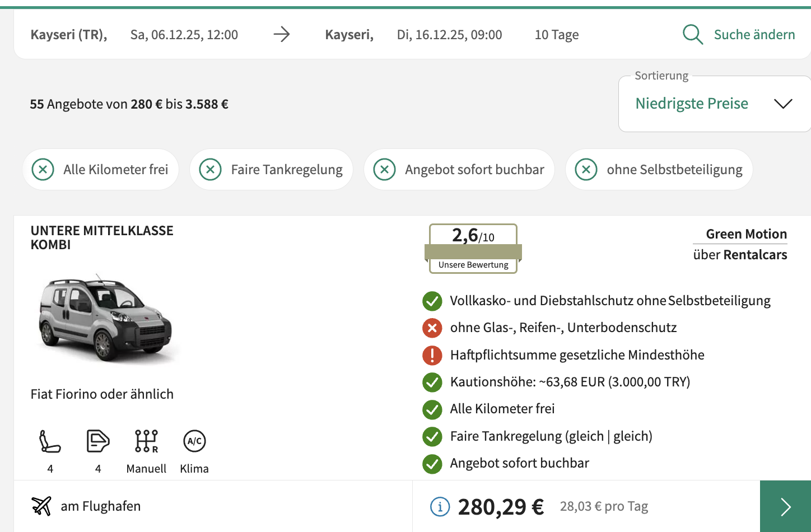Remove the Alle Kilometer frei filter
Image resolution: width=811 pixels, height=532 pixels.
coord(43,169)
